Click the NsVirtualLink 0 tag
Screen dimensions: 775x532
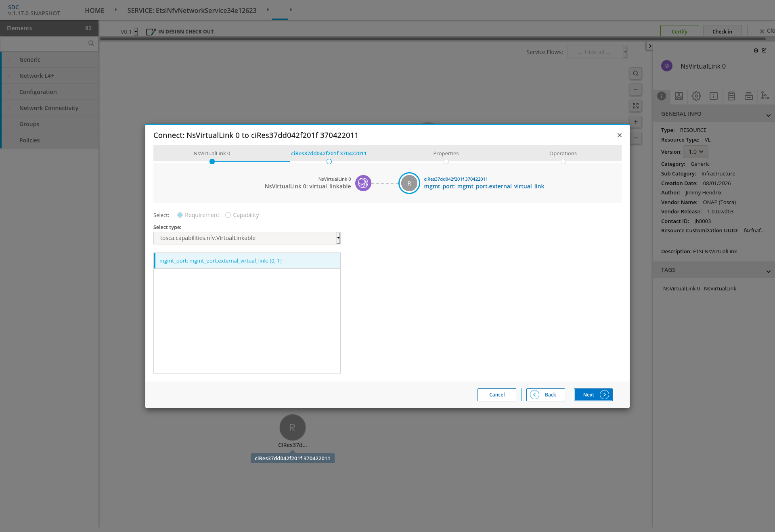pyautogui.click(x=681, y=288)
